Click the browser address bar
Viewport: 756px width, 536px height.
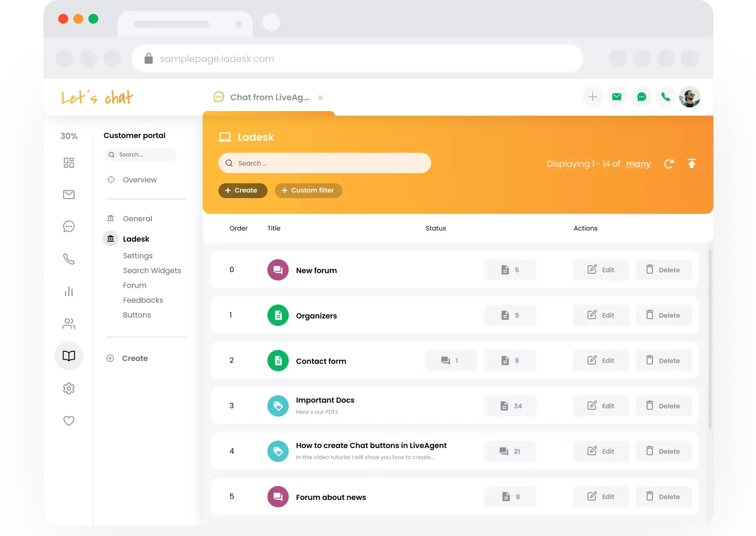tap(357, 58)
